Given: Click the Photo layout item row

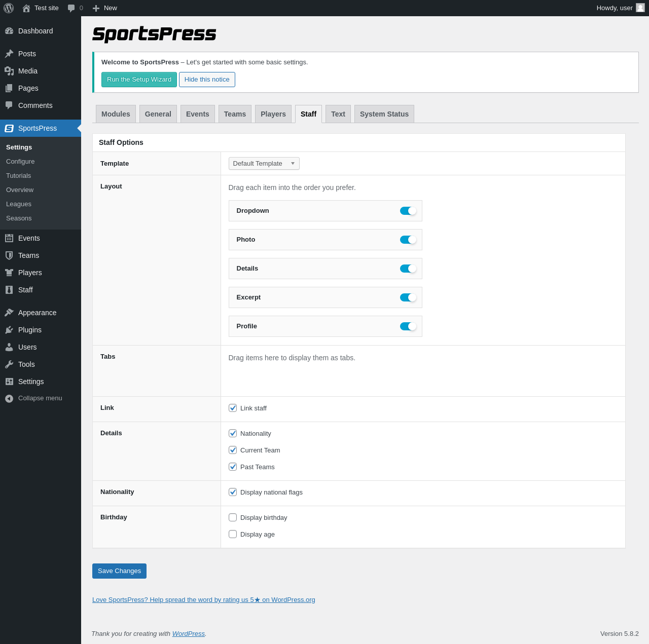Looking at the screenshot, I should [325, 240].
